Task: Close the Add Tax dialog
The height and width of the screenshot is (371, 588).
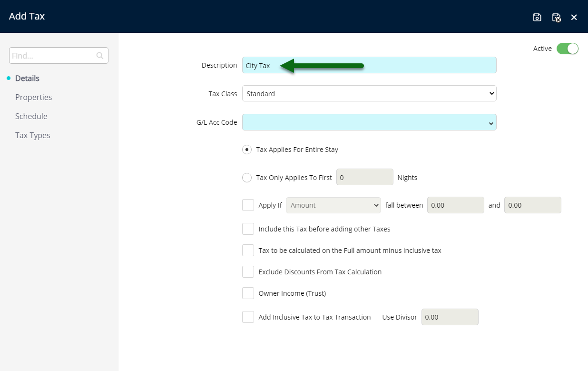Action: [x=574, y=17]
